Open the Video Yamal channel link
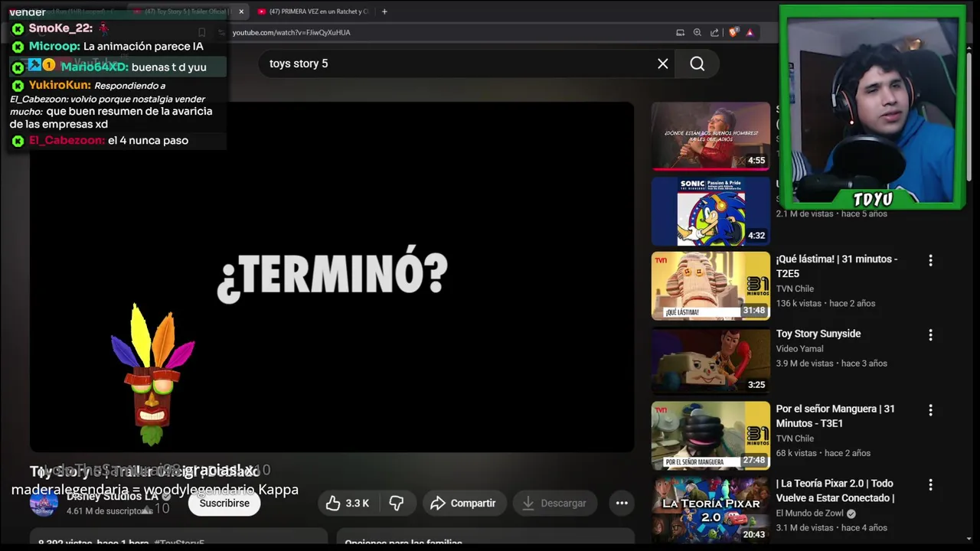Image resolution: width=980 pixels, height=551 pixels. click(x=799, y=349)
